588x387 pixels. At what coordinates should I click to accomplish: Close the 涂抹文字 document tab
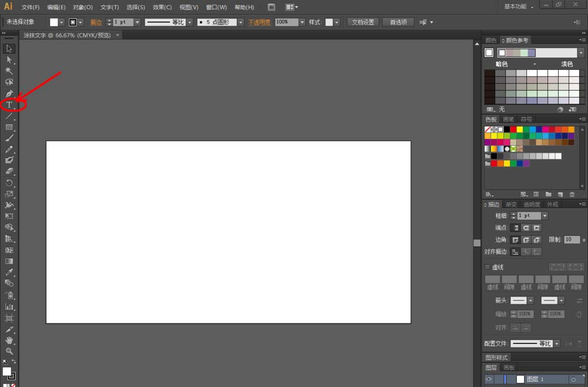tap(118, 35)
